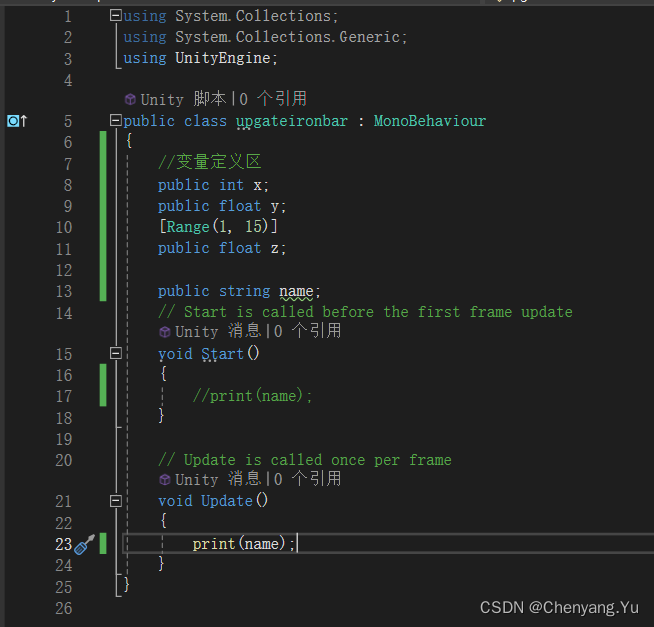Open the '0 个引用' CodeLens link above Start()
The image size is (654, 627).
(x=308, y=331)
